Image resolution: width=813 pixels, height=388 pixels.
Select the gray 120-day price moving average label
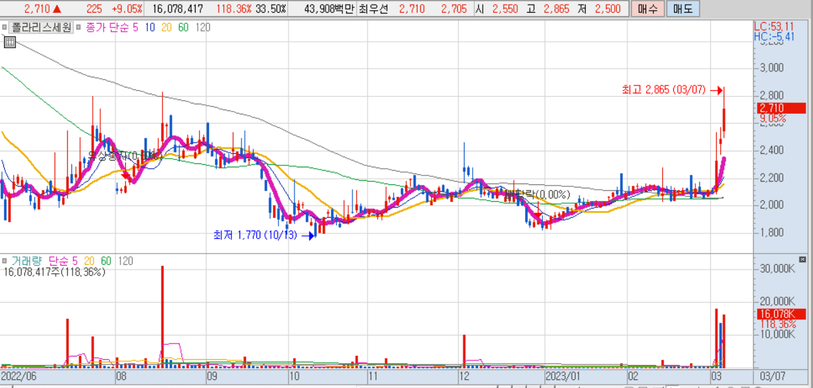tap(203, 27)
